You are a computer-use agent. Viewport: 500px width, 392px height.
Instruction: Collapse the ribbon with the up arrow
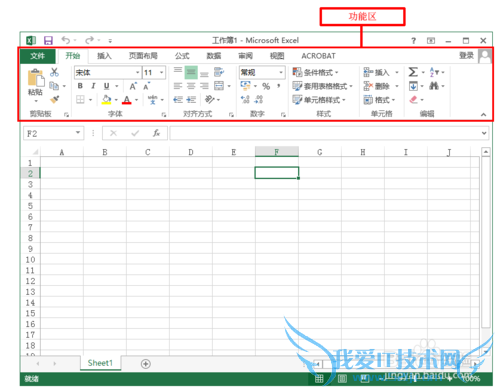(483, 115)
